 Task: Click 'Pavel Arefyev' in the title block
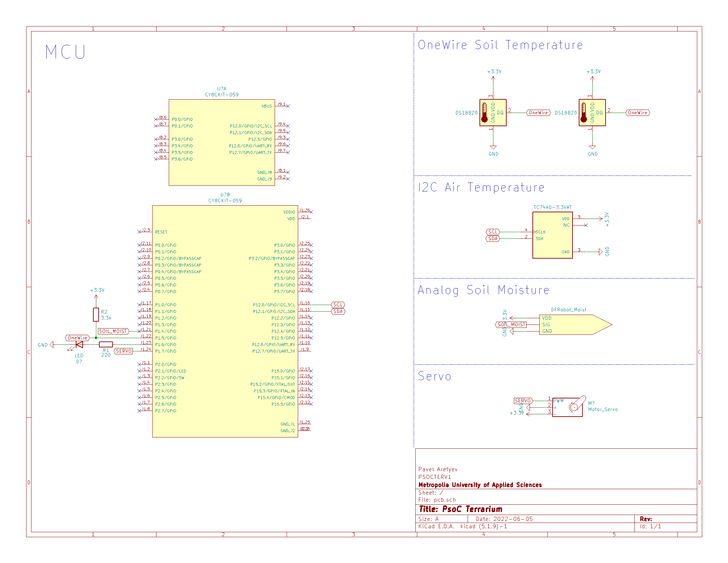[438, 469]
